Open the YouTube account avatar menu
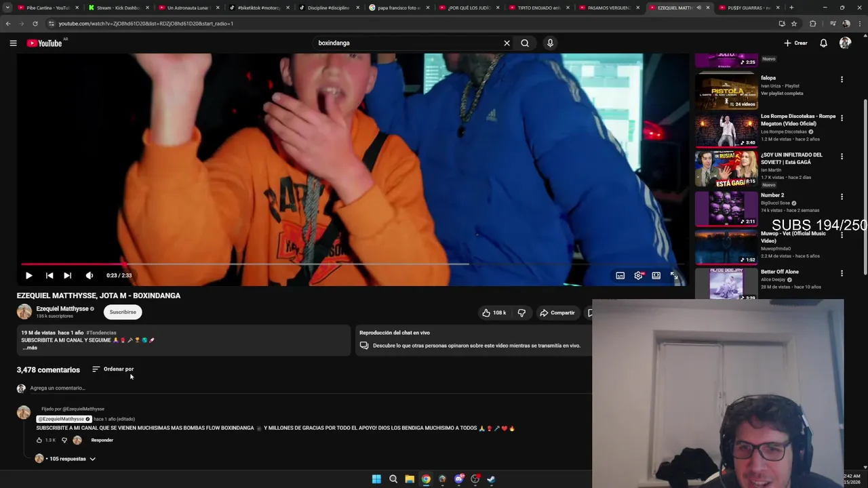The width and height of the screenshot is (868, 488). pyautogui.click(x=845, y=43)
